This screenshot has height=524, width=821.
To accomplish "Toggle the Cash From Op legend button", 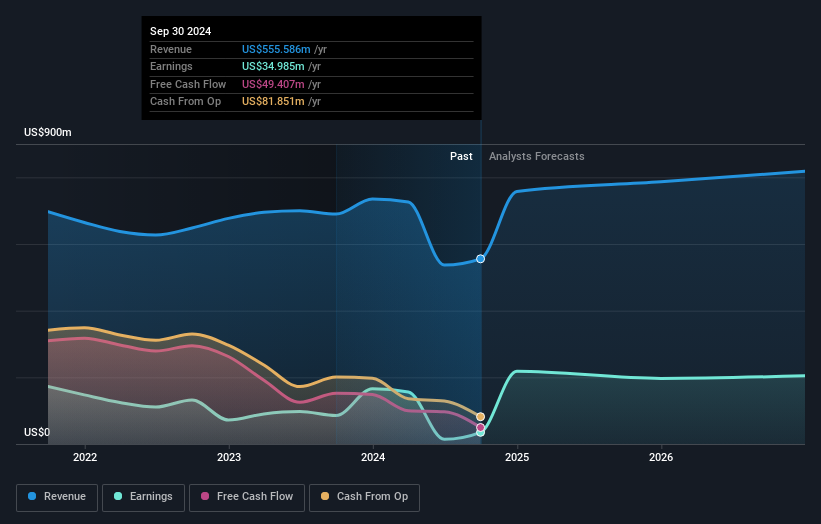I will (364, 497).
